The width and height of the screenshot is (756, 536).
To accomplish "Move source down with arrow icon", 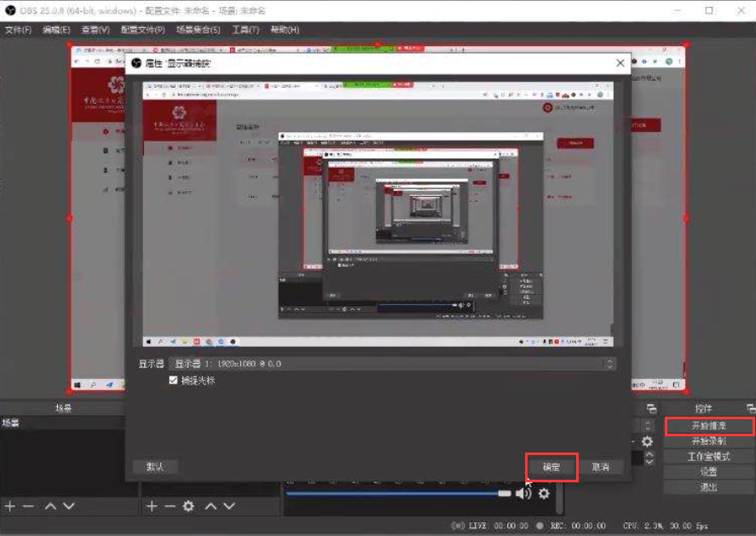I will [x=230, y=506].
